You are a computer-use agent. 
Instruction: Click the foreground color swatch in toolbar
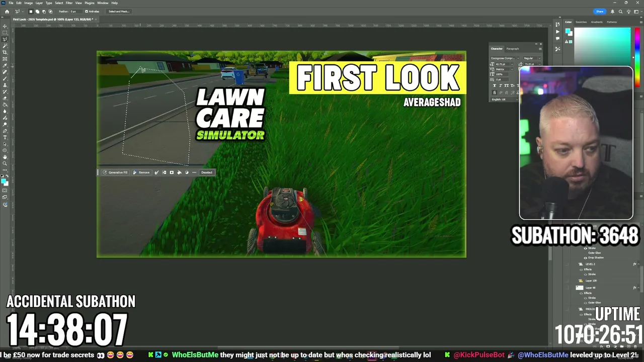click(4, 180)
